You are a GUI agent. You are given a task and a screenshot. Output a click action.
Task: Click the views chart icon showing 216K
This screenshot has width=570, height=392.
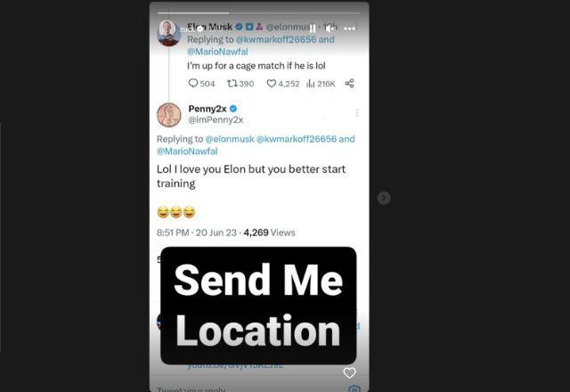tap(311, 84)
